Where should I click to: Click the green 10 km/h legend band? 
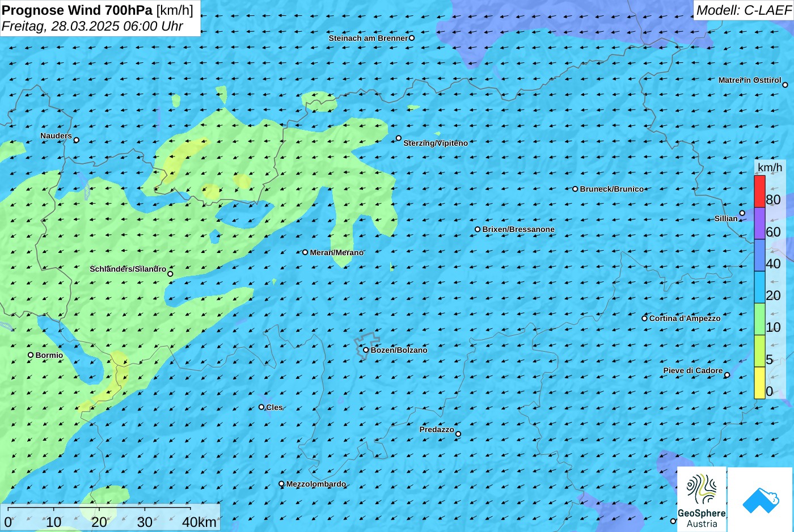759,319
